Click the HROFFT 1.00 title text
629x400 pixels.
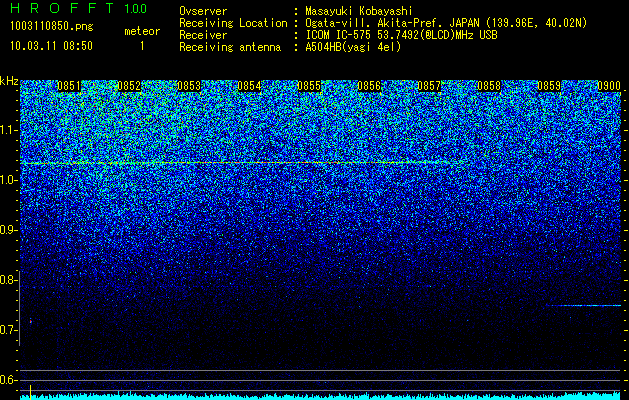click(x=79, y=8)
